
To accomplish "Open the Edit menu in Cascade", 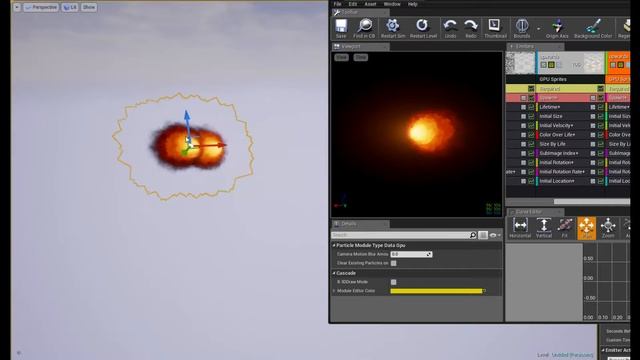I will click(x=353, y=4).
